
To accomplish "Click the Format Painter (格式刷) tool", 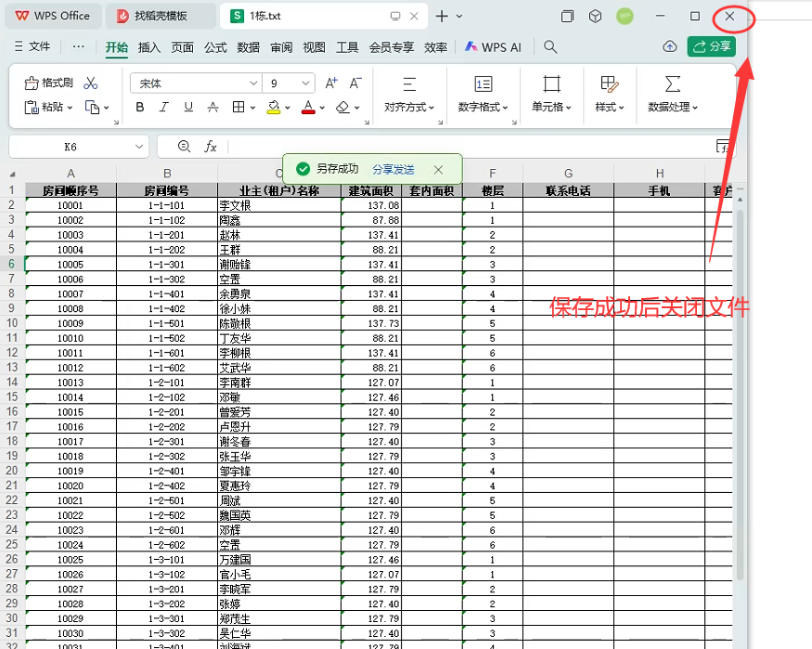I will click(48, 83).
